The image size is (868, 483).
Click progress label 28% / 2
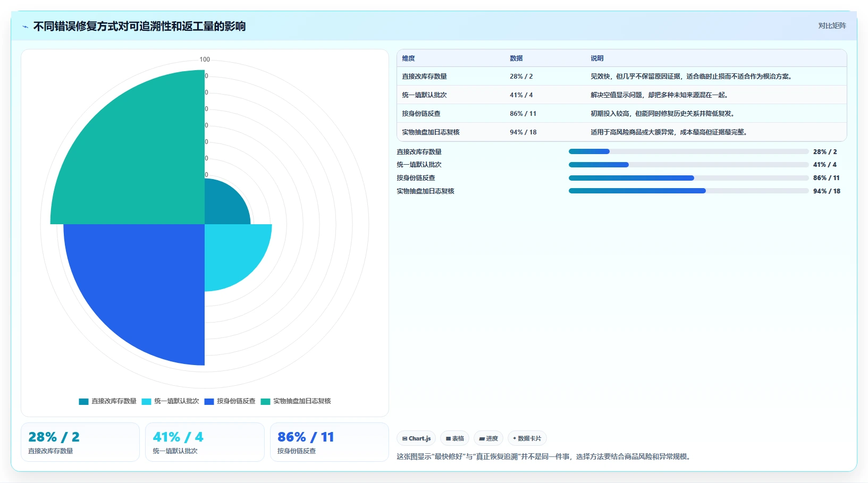click(x=825, y=152)
